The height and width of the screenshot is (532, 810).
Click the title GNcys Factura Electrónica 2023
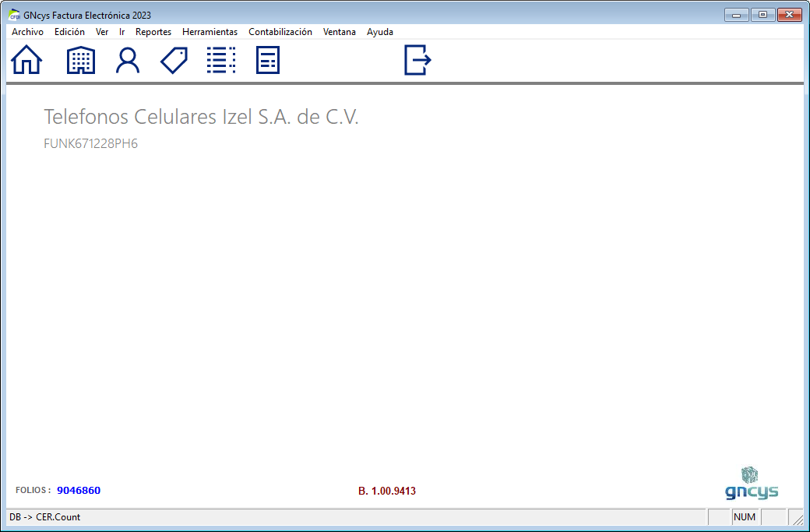pyautogui.click(x=87, y=16)
